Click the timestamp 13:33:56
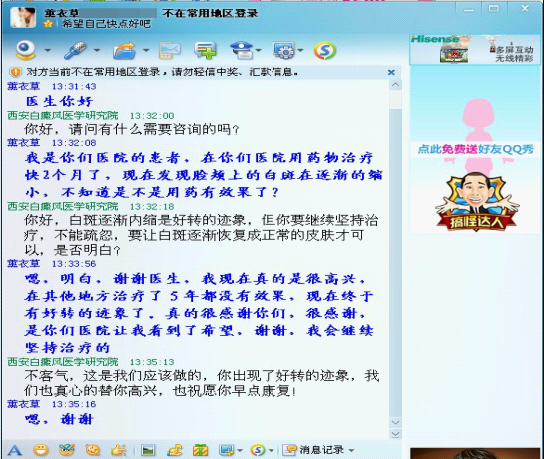This screenshot has width=544, height=459. 74,264
